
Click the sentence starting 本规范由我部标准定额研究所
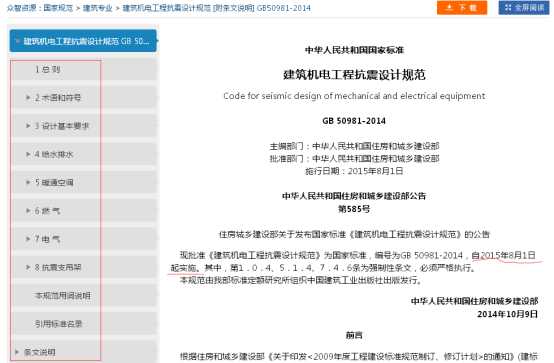coord(301,281)
